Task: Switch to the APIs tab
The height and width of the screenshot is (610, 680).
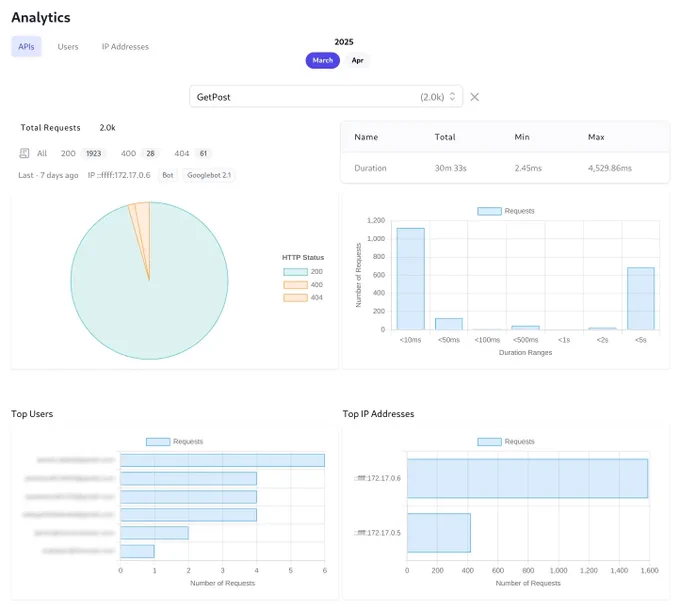Action: [26, 46]
